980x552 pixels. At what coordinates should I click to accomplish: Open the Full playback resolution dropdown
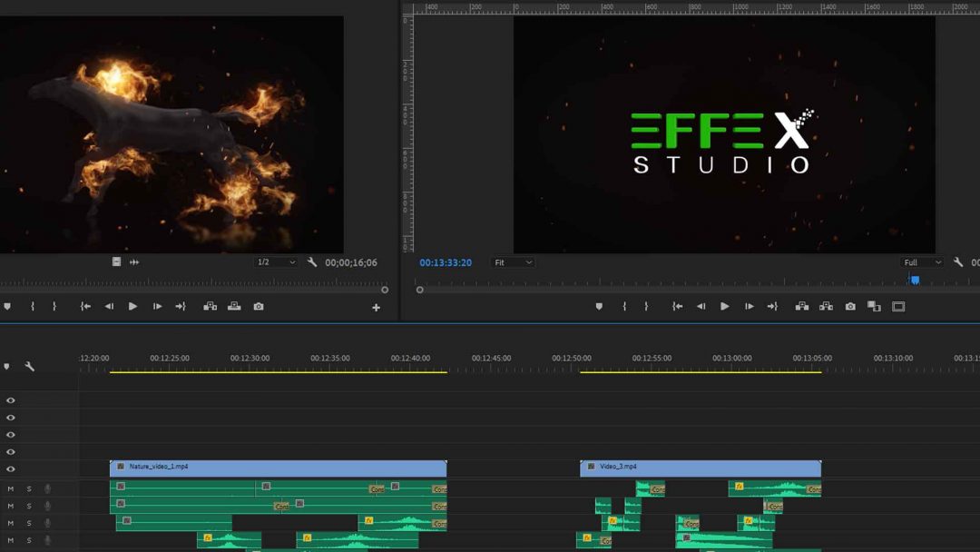click(920, 262)
